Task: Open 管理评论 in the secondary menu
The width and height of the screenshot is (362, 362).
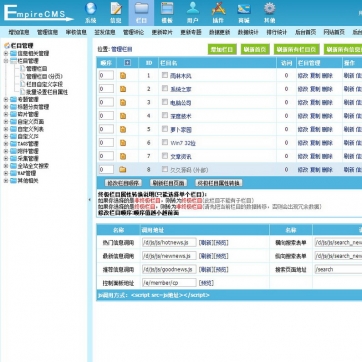Action: coord(133,32)
